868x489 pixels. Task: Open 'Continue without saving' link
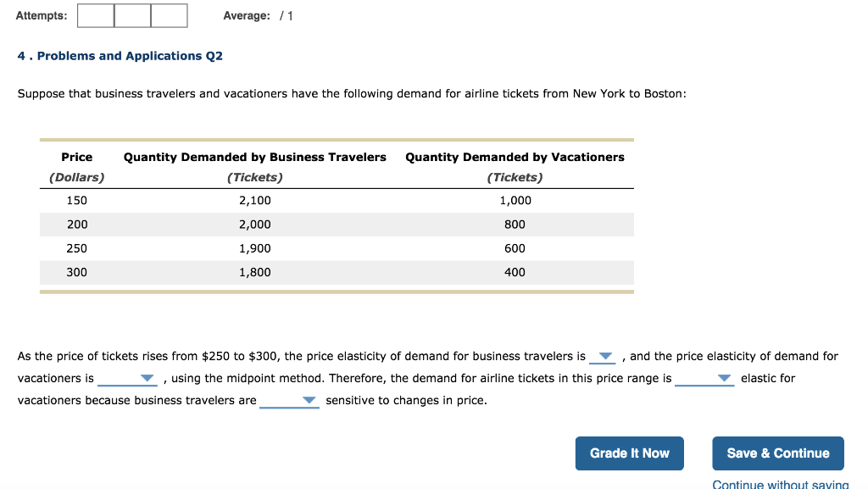coord(779,483)
